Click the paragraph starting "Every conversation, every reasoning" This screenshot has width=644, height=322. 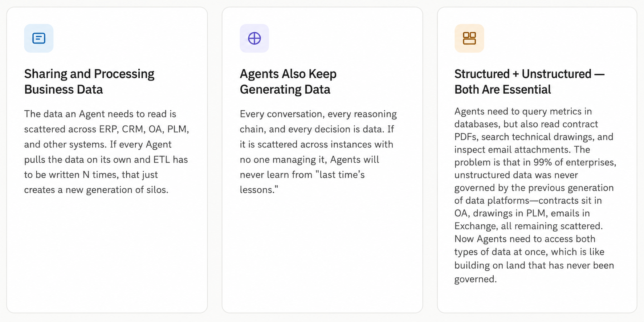point(318,152)
